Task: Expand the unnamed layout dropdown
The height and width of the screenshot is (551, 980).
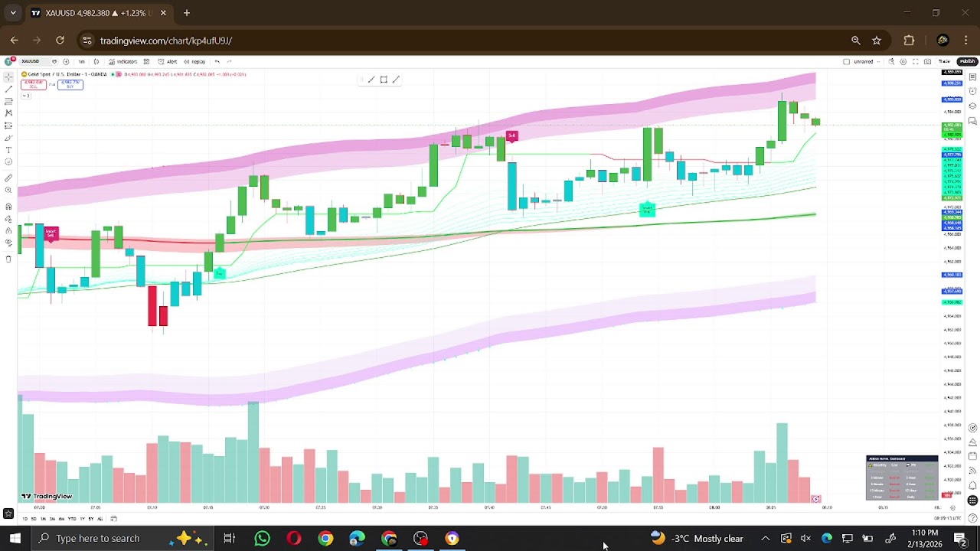Action: 879,61
